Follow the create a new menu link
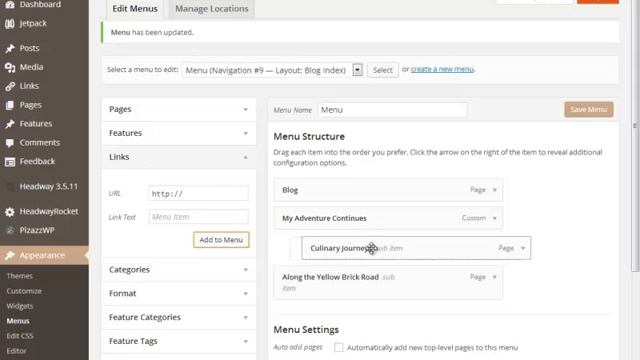 [442, 69]
